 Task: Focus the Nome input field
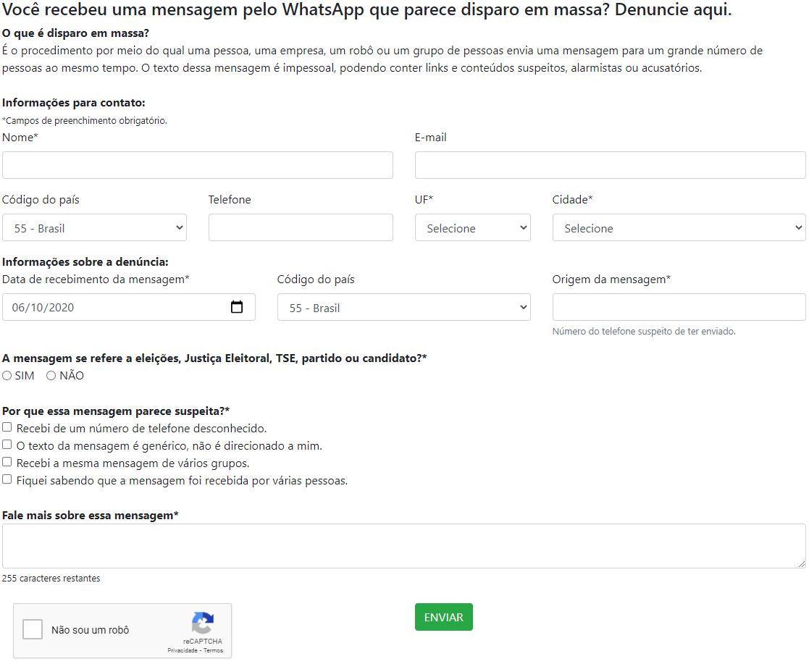[x=198, y=165]
